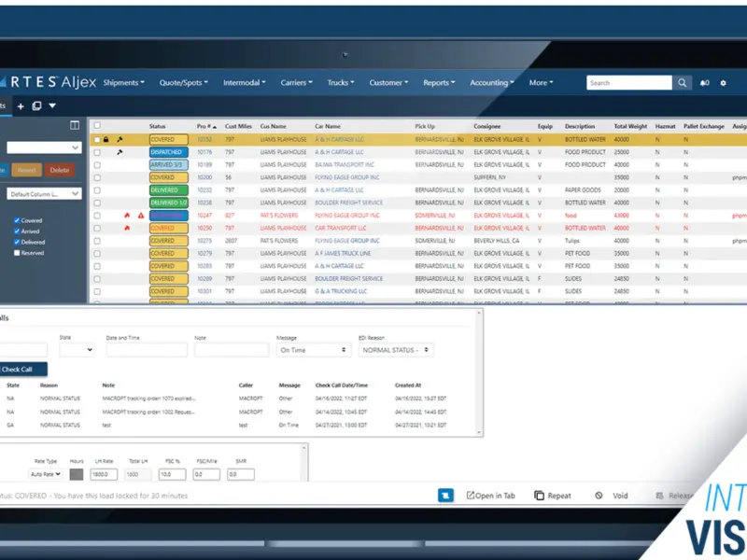Image resolution: width=747 pixels, height=560 pixels.
Task: Click the Total Weight column header
Action: [630, 127]
